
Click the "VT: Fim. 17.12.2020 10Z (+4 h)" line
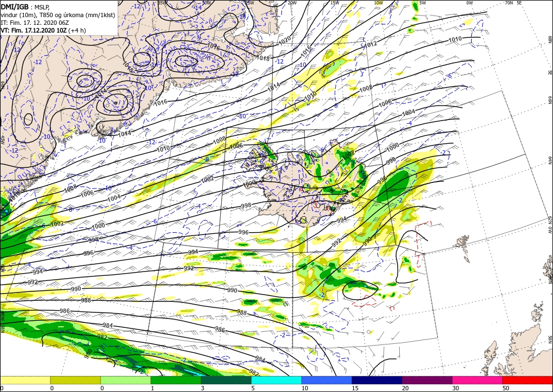[43, 30]
